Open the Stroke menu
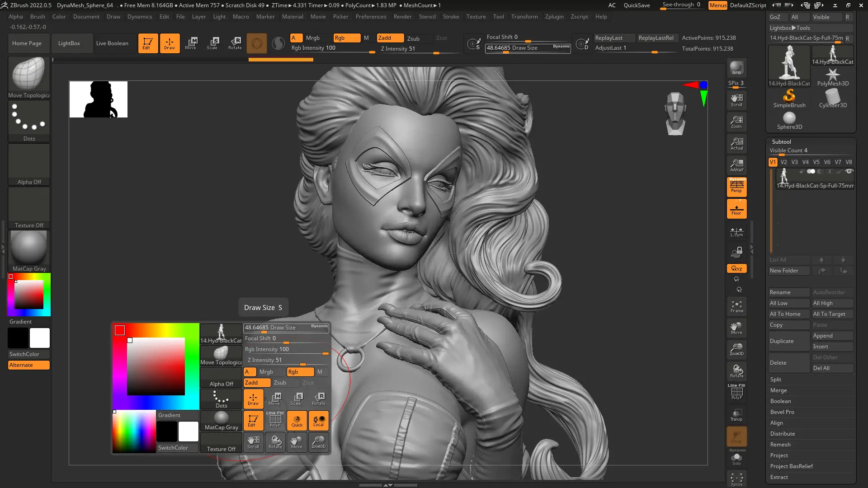 point(450,17)
